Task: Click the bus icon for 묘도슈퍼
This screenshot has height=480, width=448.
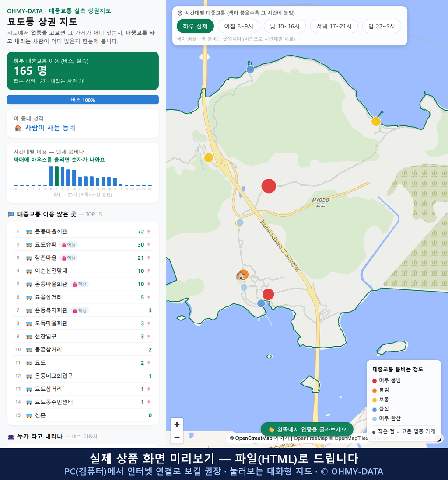Action: click(29, 245)
